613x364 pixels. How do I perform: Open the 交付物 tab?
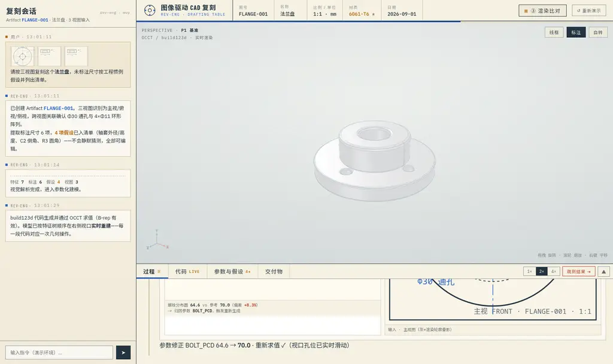pyautogui.click(x=274, y=271)
